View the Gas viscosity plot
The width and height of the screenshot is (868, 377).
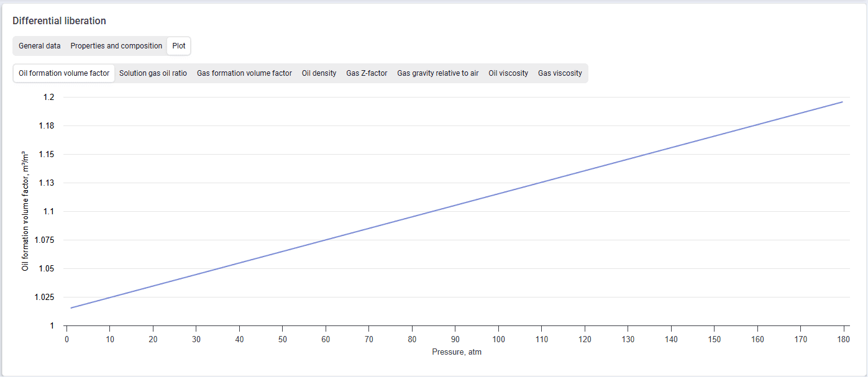click(x=560, y=73)
